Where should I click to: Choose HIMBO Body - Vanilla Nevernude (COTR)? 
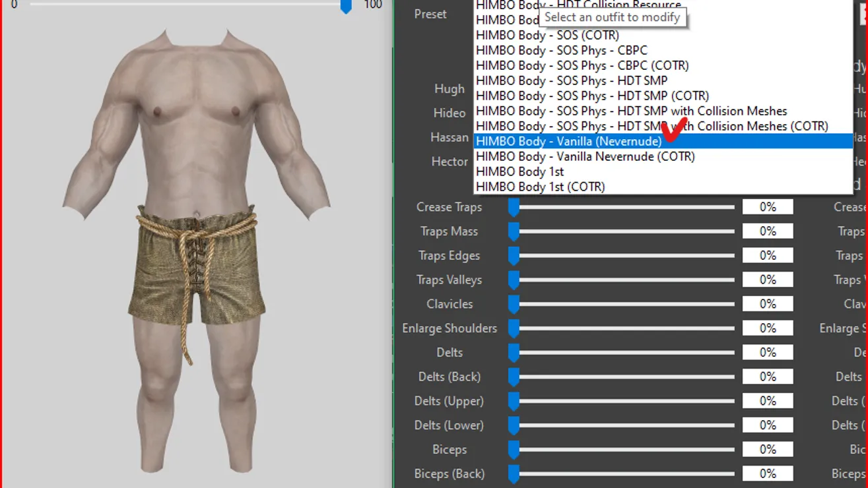pyautogui.click(x=585, y=156)
